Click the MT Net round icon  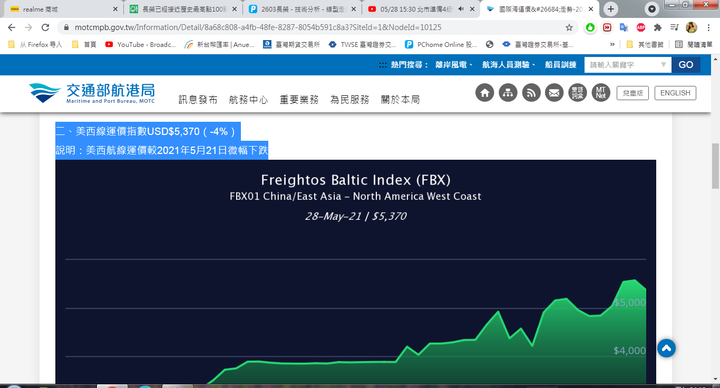601,93
